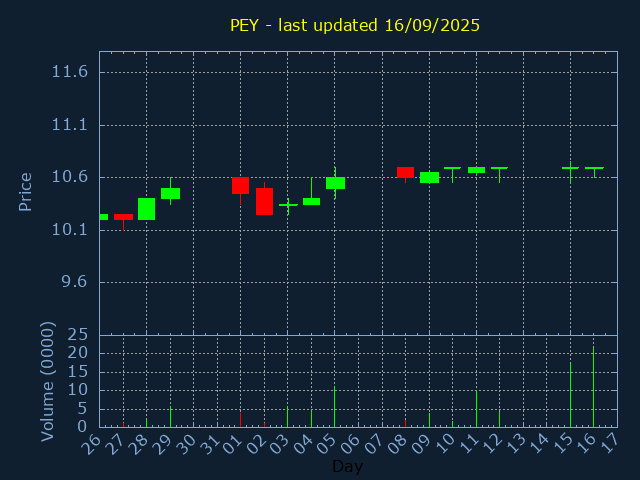Click the Volume (0000) axis title
This screenshot has width=640, height=480.
point(48,382)
